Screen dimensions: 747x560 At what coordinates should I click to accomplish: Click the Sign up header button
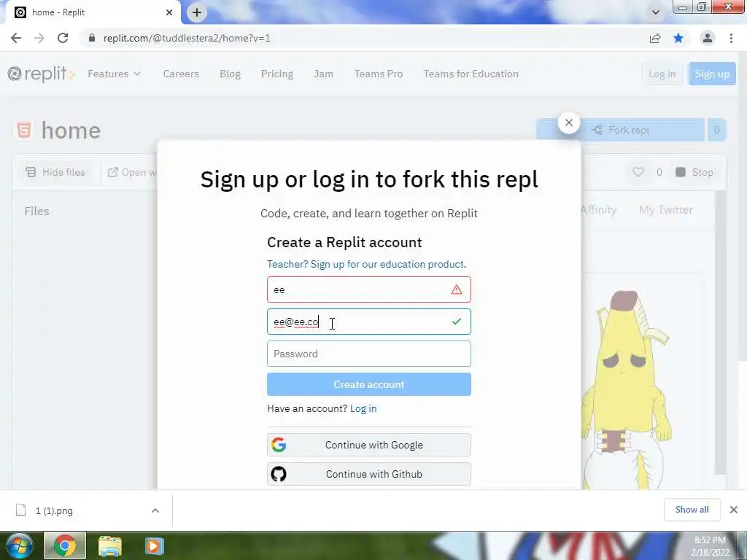point(712,74)
